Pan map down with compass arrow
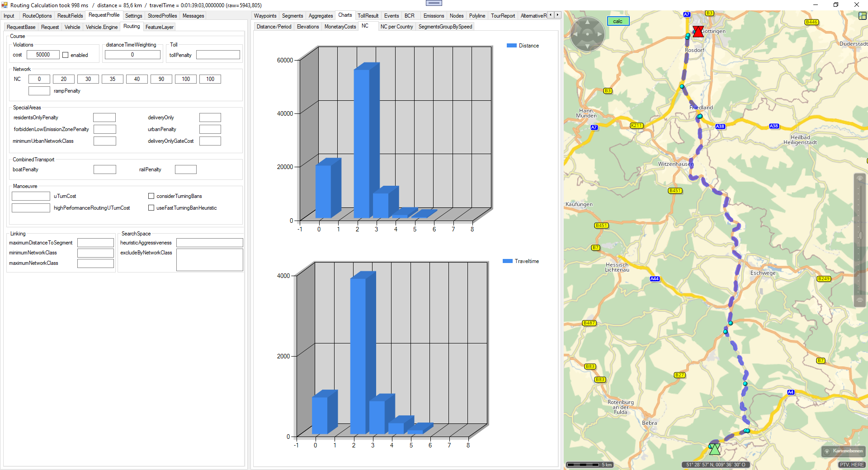This screenshot has height=470, width=868. point(587,46)
